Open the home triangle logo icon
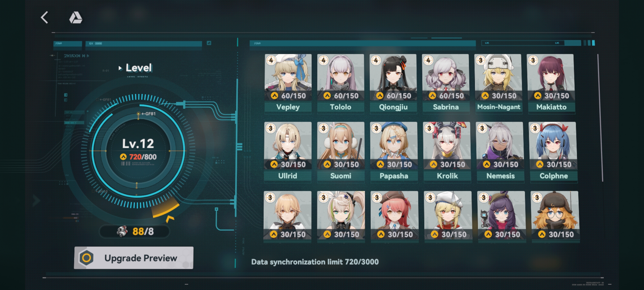Screen dimensions: 644x290 click(76, 17)
